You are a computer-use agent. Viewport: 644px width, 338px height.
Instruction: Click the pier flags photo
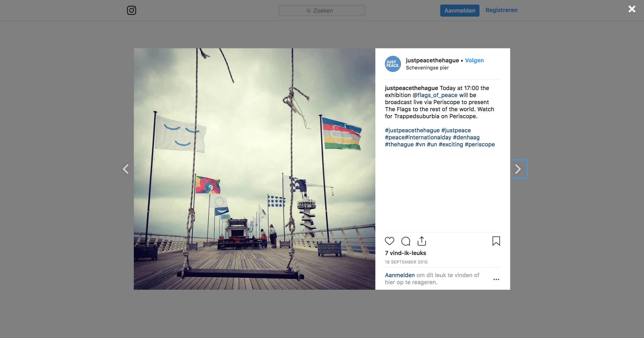(254, 169)
